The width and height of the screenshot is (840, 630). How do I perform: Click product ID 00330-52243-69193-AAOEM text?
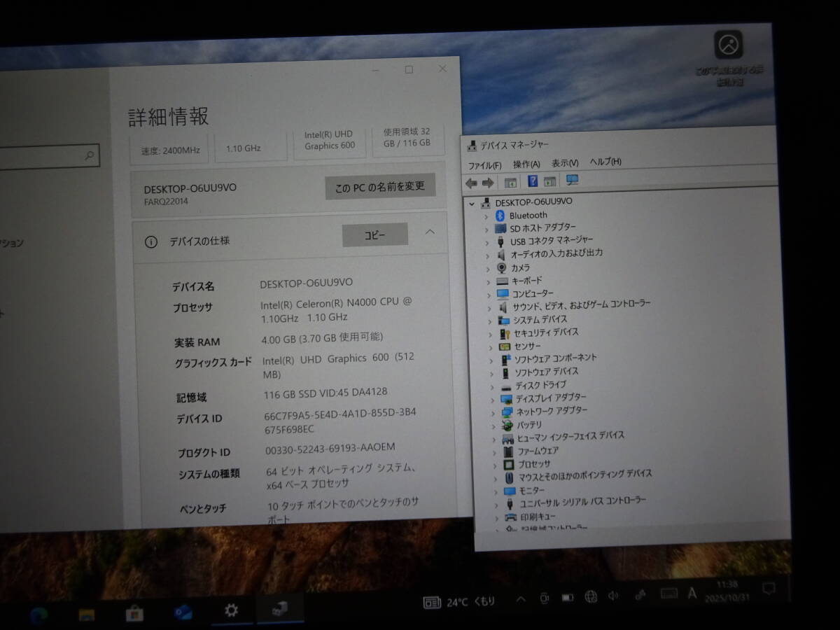[x=330, y=448]
